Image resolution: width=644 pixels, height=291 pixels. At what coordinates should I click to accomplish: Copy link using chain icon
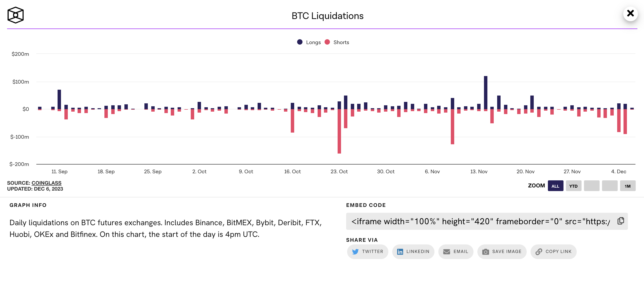(539, 252)
